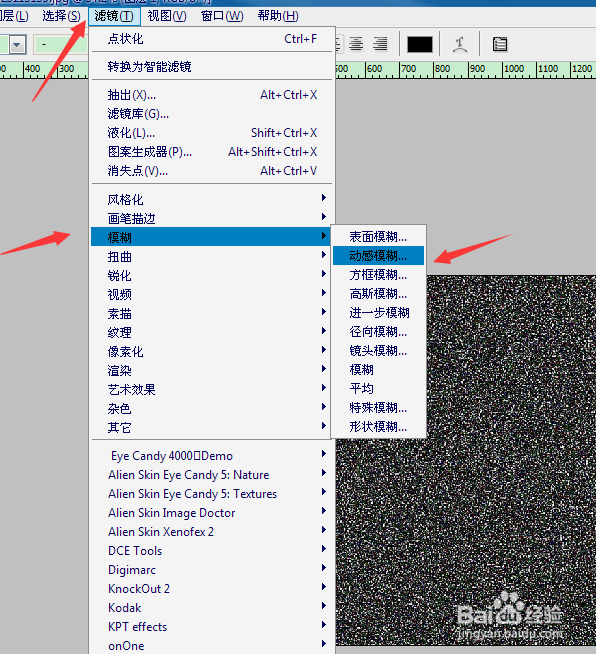Choose 点状化 last filter entry
Screen dimensions: 596x654
212,39
